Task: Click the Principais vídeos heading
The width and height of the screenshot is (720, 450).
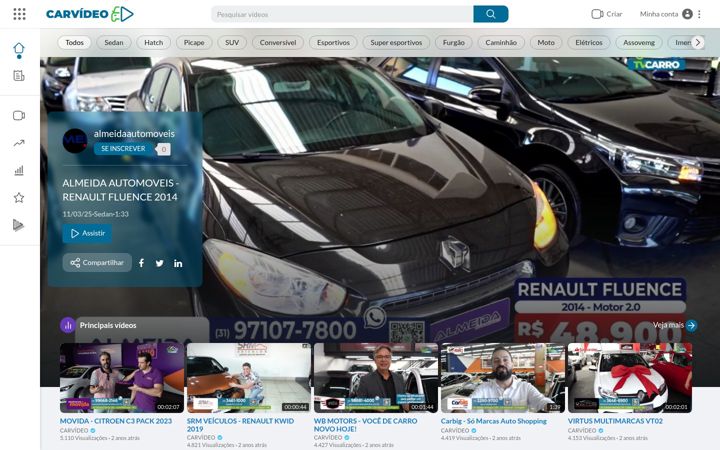Action: pyautogui.click(x=108, y=325)
